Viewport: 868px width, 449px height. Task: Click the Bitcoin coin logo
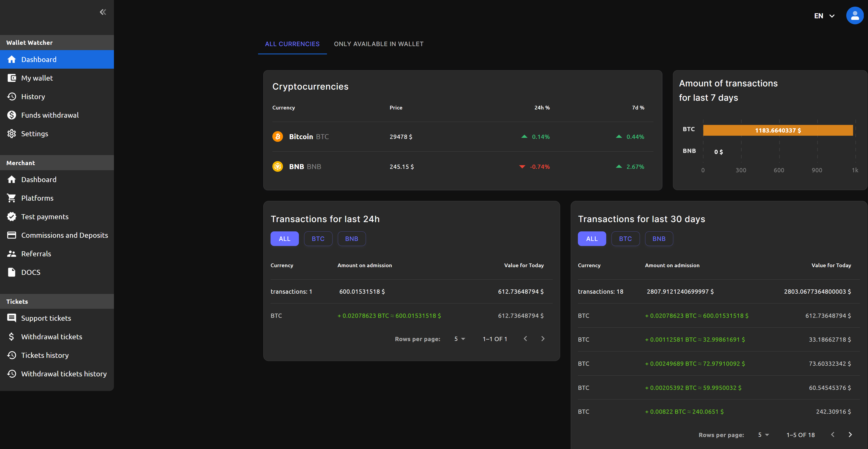point(278,137)
